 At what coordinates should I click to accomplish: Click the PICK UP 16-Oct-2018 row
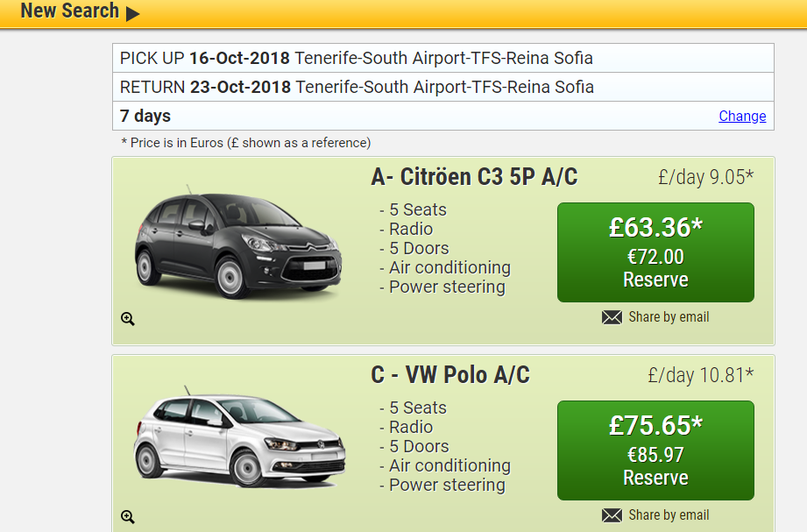[443, 58]
